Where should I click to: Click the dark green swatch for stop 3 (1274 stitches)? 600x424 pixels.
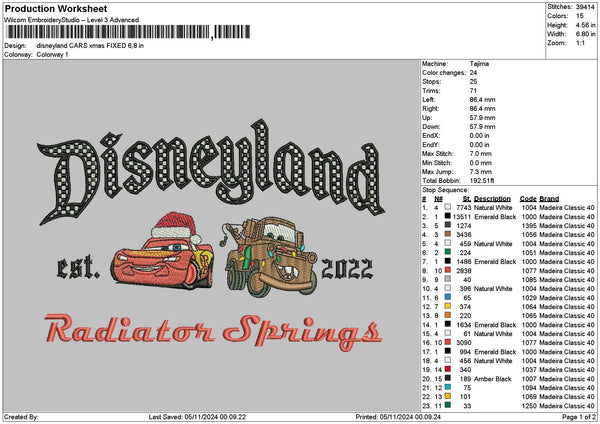[x=447, y=225]
